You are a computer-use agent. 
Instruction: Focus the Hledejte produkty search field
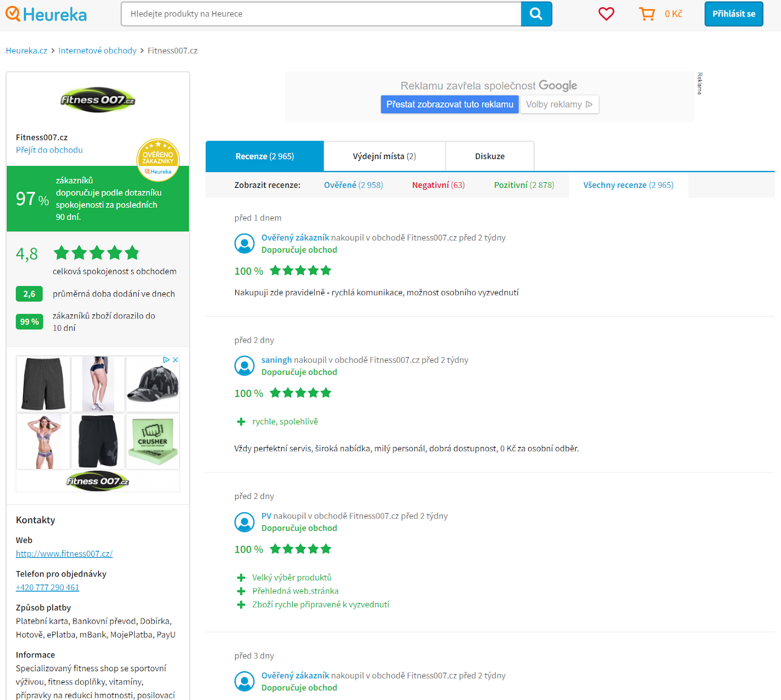tap(321, 14)
